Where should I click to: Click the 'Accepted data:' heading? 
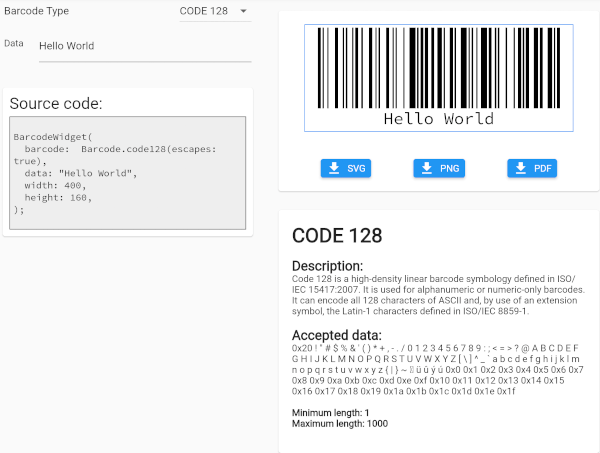pyautogui.click(x=337, y=335)
